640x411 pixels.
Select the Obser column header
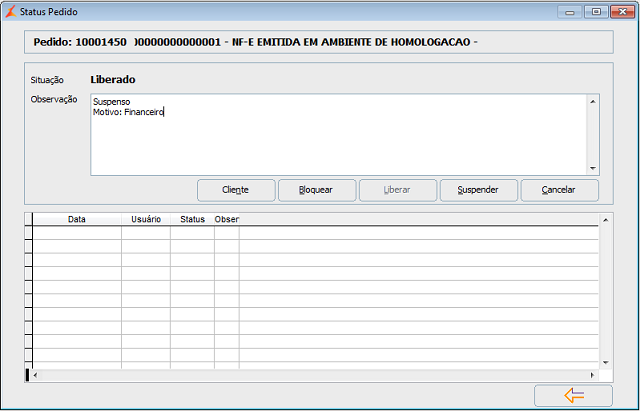point(227,219)
